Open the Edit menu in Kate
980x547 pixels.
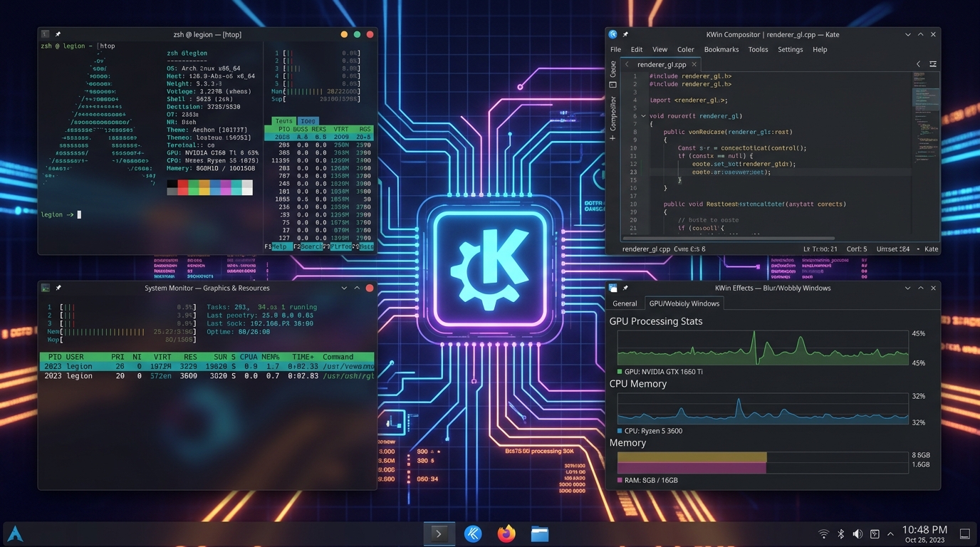pyautogui.click(x=637, y=49)
